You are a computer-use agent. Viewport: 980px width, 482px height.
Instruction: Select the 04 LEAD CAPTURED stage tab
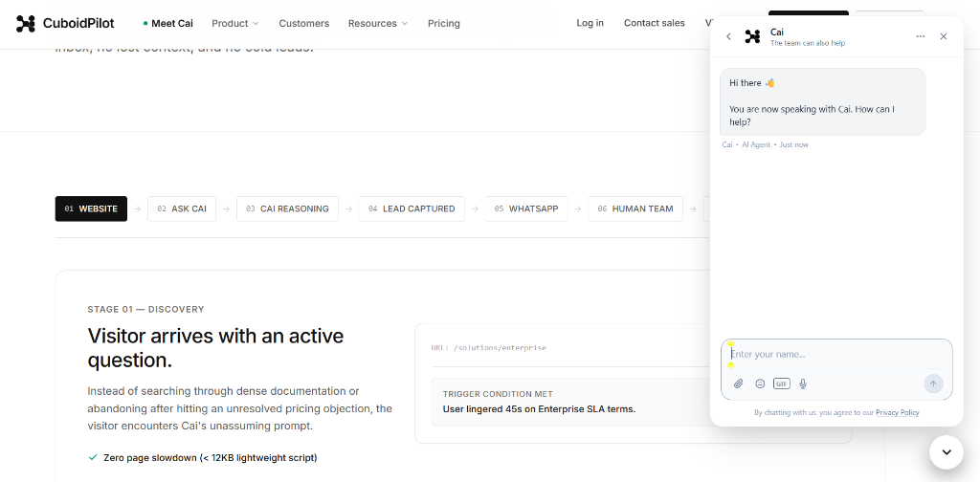point(412,209)
